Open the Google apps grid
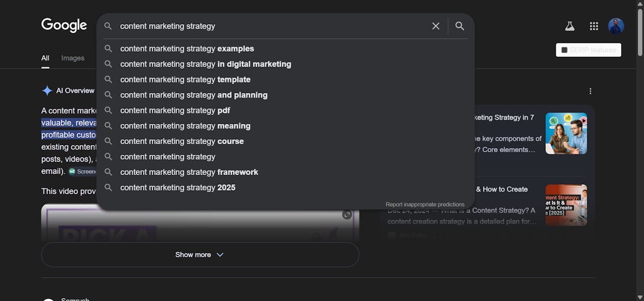This screenshot has width=644, height=301. coord(594,26)
